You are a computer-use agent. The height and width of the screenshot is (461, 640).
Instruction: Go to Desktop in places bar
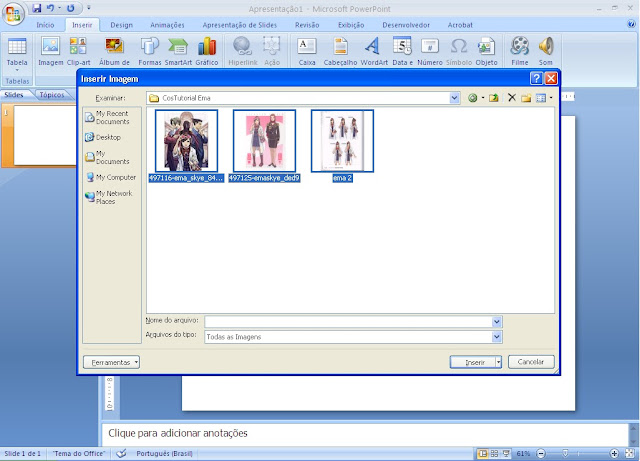tap(103, 137)
